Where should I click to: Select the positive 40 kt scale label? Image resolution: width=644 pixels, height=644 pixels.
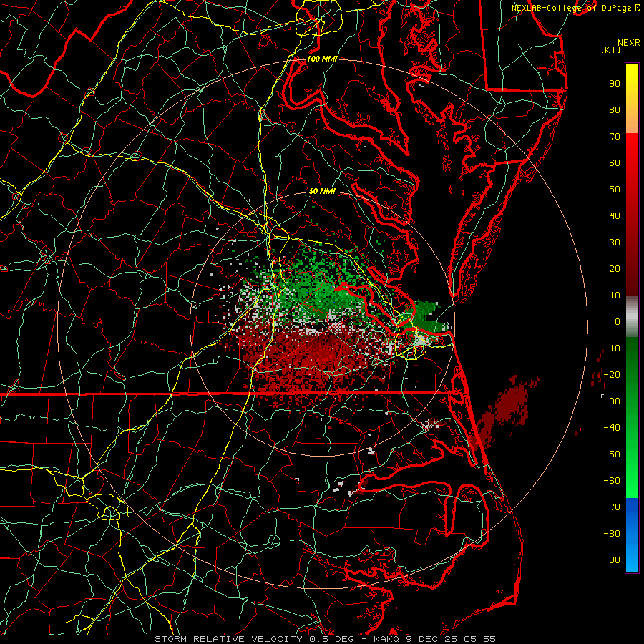(x=615, y=215)
